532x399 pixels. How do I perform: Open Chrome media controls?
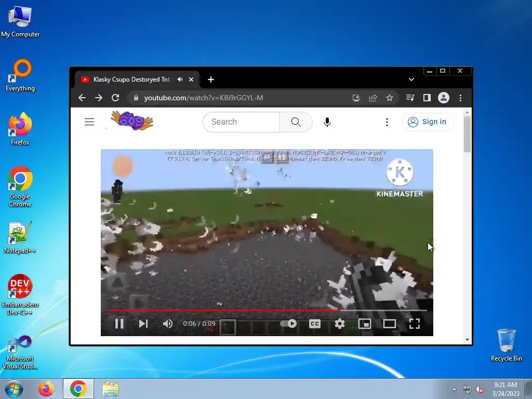pos(410,98)
